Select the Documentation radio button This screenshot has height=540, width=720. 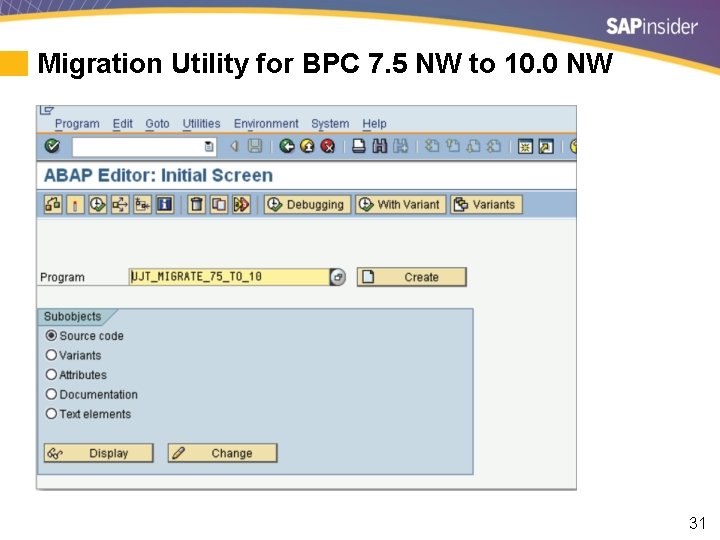point(51,394)
